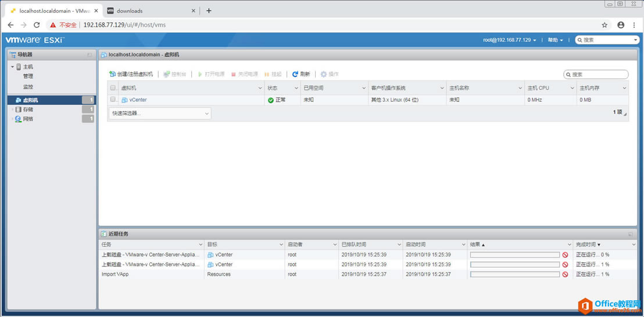Select 监控 under host
Image resolution: width=644 pixels, height=317 pixels.
tap(28, 87)
